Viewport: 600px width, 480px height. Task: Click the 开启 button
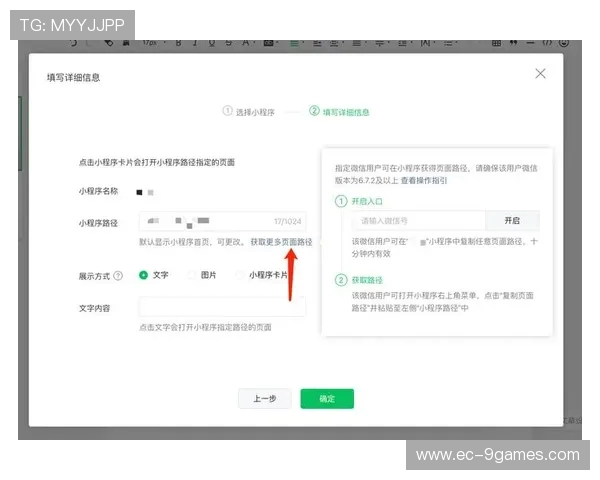[x=512, y=220]
